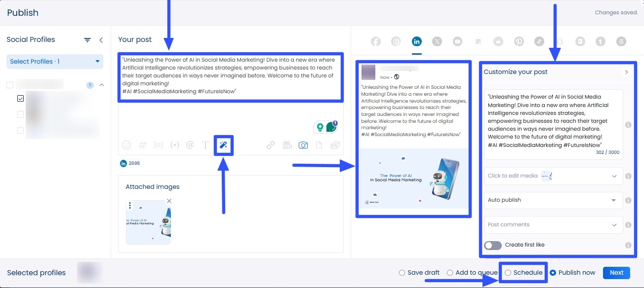Screen dimensions: 644x288
Task: Select the Schedule radio button
Action: pos(508,272)
